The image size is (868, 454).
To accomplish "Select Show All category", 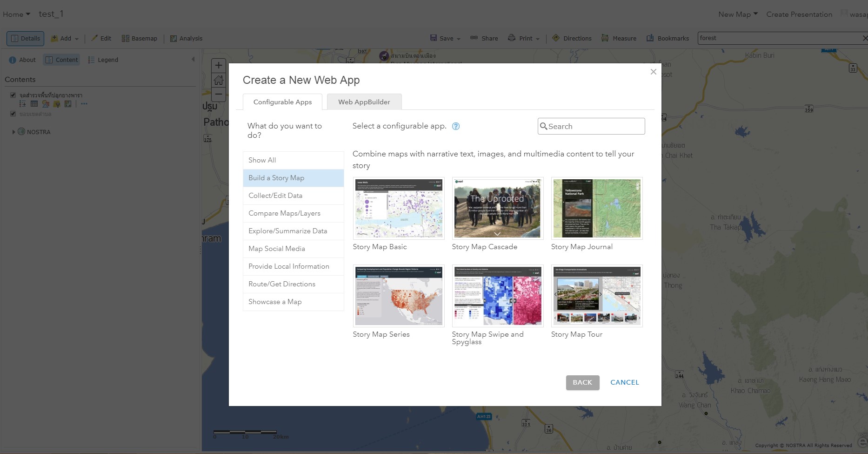I will (293, 160).
